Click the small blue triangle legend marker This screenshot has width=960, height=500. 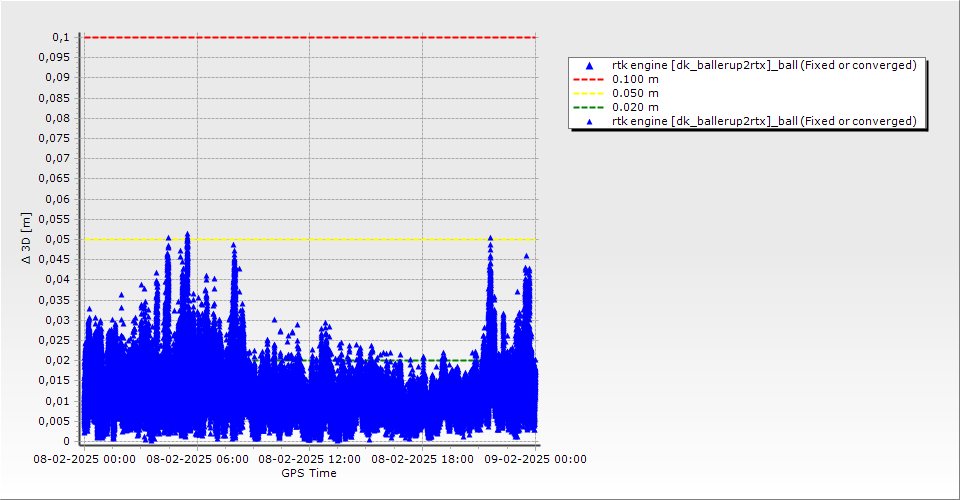pyautogui.click(x=589, y=122)
